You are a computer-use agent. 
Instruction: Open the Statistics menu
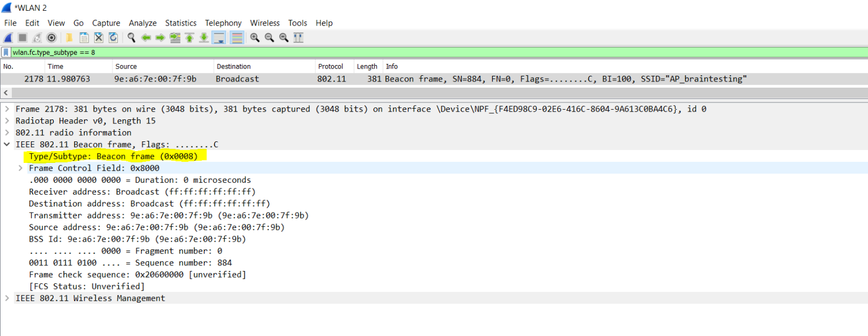click(181, 23)
